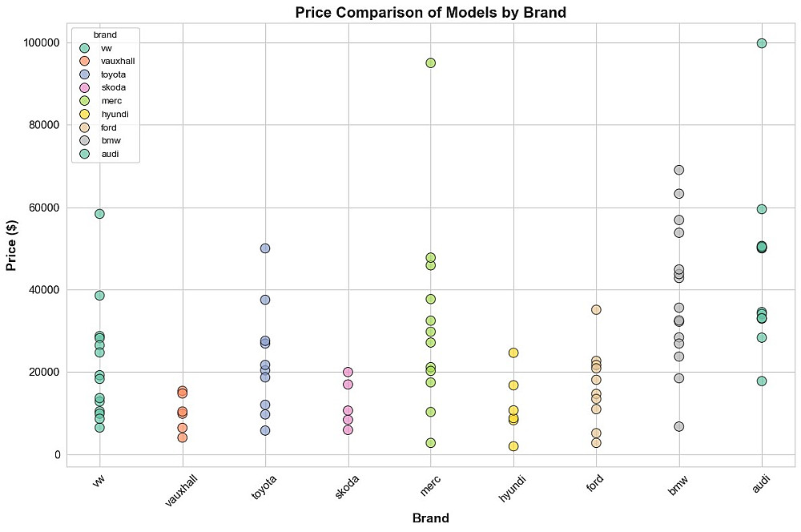801x532 pixels.
Task: Select the ford legend color marker
Action: (x=84, y=127)
